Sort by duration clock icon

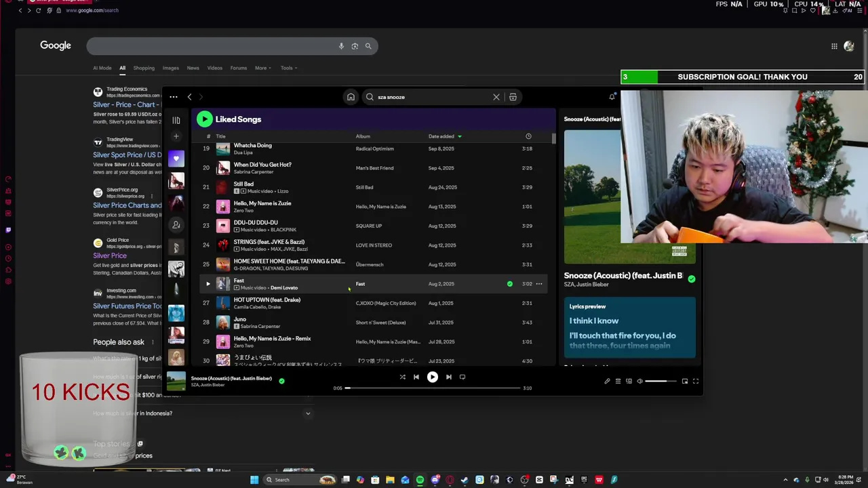528,136
